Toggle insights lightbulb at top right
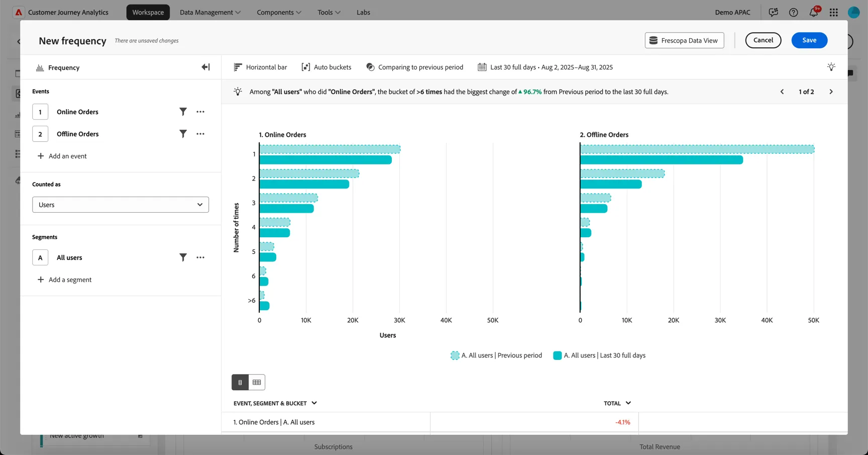Screen dimensions: 868x455 (831, 67)
